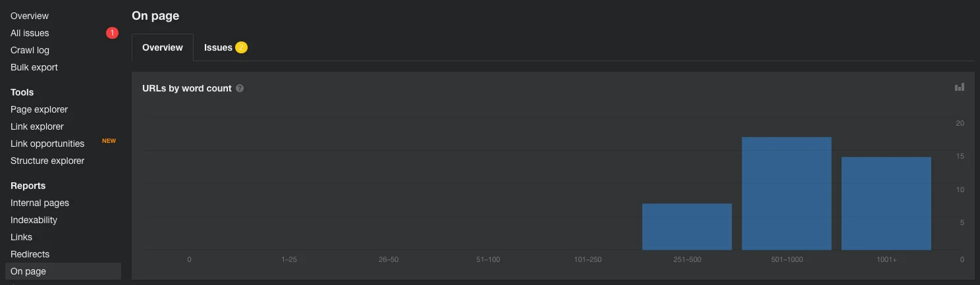Click the 501–1000 word count bar
980x285 pixels.
[786, 194]
